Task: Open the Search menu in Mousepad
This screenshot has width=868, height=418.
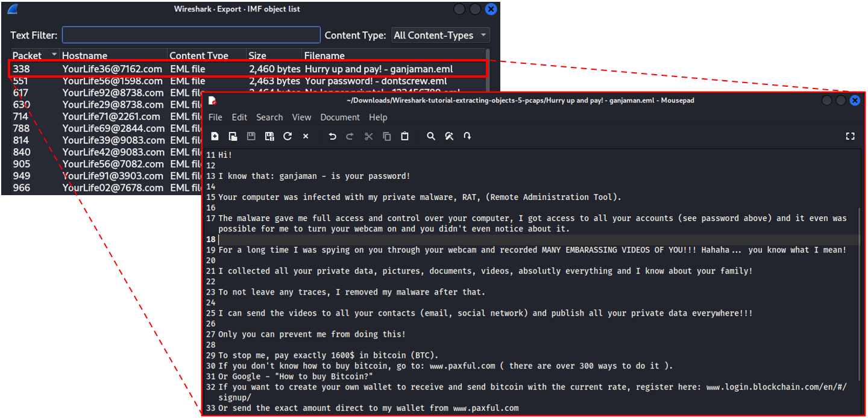Action: (x=269, y=117)
